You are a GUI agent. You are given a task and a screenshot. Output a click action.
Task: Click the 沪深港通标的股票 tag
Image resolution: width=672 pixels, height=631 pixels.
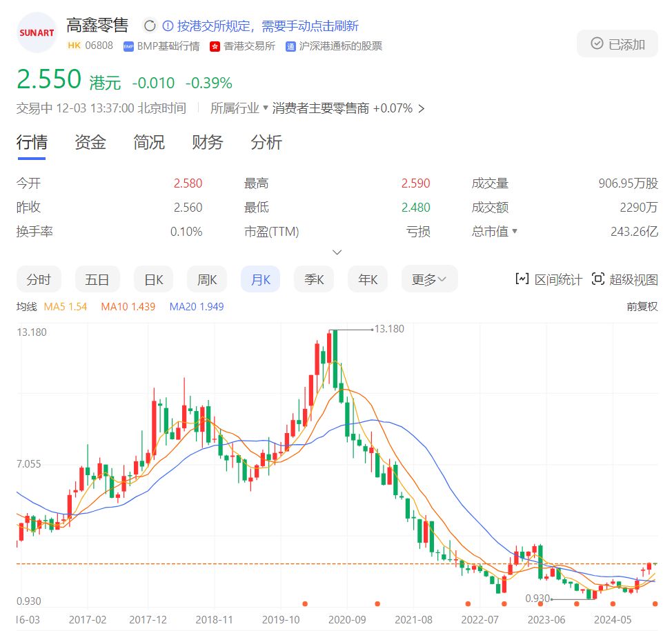[341, 46]
